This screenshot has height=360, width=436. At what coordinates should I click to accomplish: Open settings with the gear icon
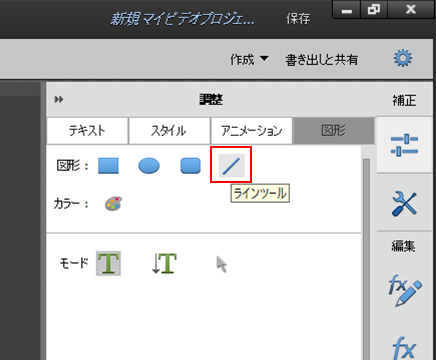point(403,59)
